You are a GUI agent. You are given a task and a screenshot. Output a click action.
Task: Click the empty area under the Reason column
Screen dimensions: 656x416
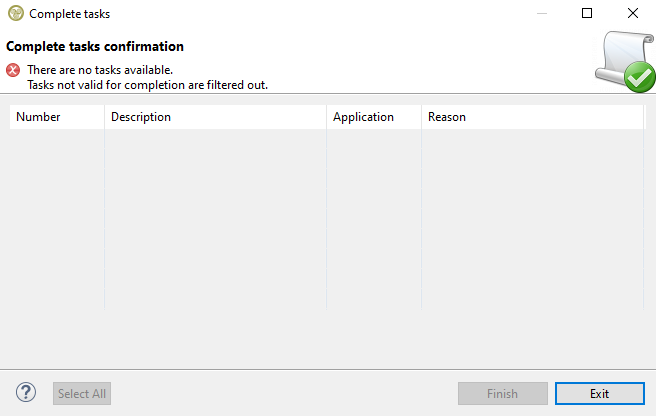[x=532, y=220]
